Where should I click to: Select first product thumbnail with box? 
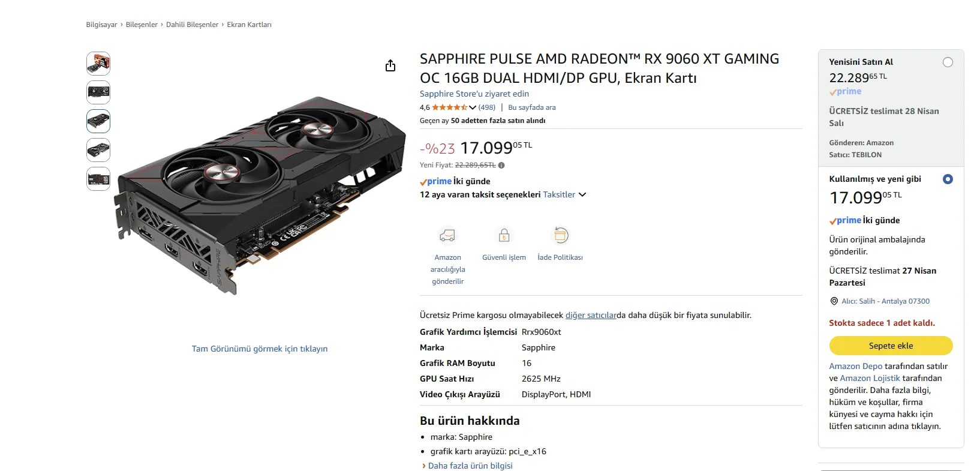click(98, 64)
